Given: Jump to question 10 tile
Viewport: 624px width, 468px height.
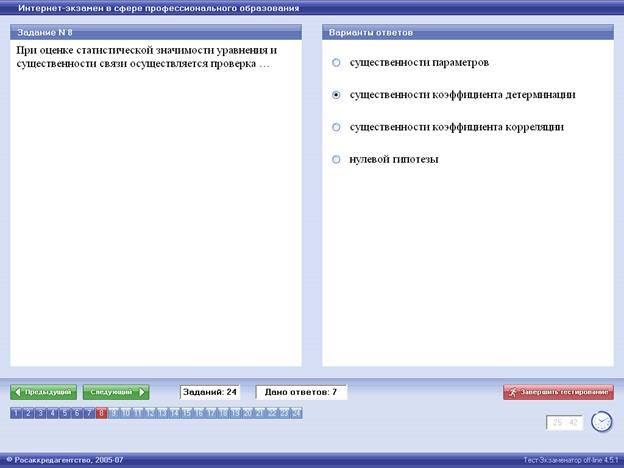Looking at the screenshot, I should [126, 413].
